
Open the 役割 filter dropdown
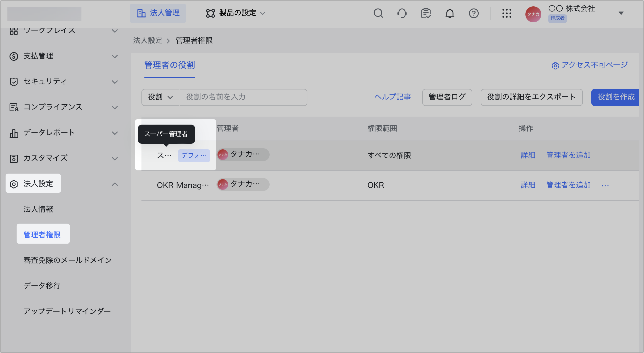161,97
